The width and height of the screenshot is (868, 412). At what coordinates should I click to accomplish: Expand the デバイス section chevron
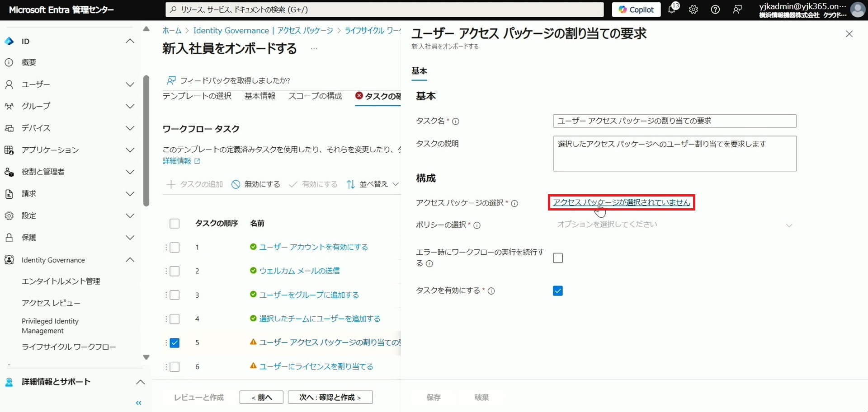point(130,128)
